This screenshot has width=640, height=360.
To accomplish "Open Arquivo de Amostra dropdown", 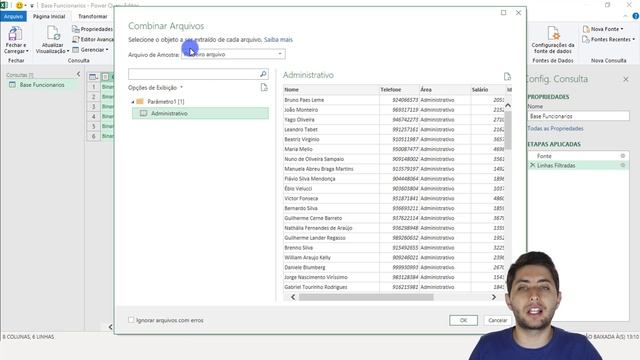I will coord(233,54).
